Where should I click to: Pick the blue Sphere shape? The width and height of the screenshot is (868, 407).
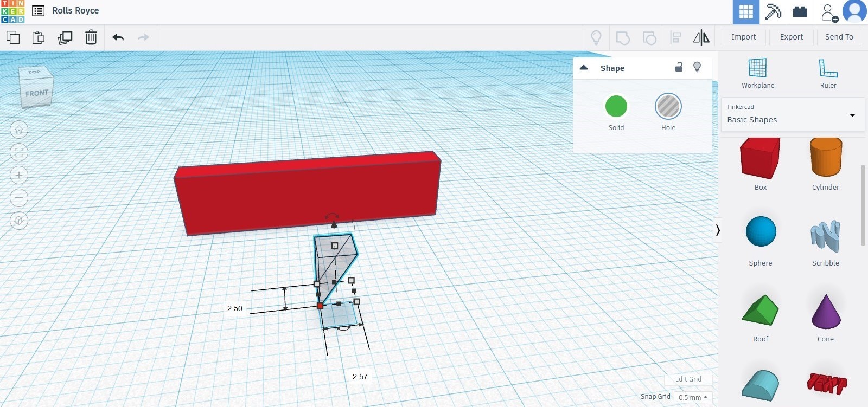click(x=761, y=231)
